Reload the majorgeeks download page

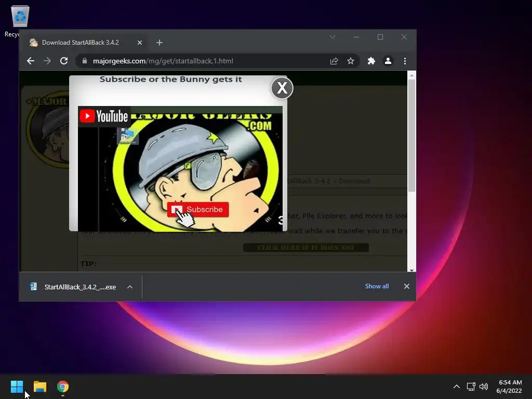click(x=64, y=61)
